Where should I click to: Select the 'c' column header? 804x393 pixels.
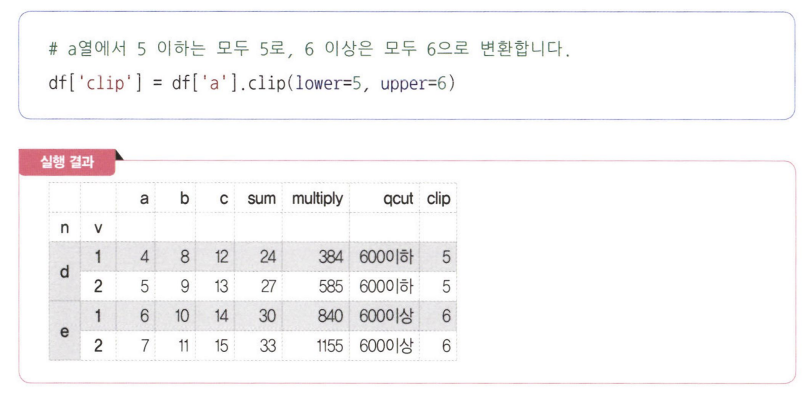[x=215, y=198]
